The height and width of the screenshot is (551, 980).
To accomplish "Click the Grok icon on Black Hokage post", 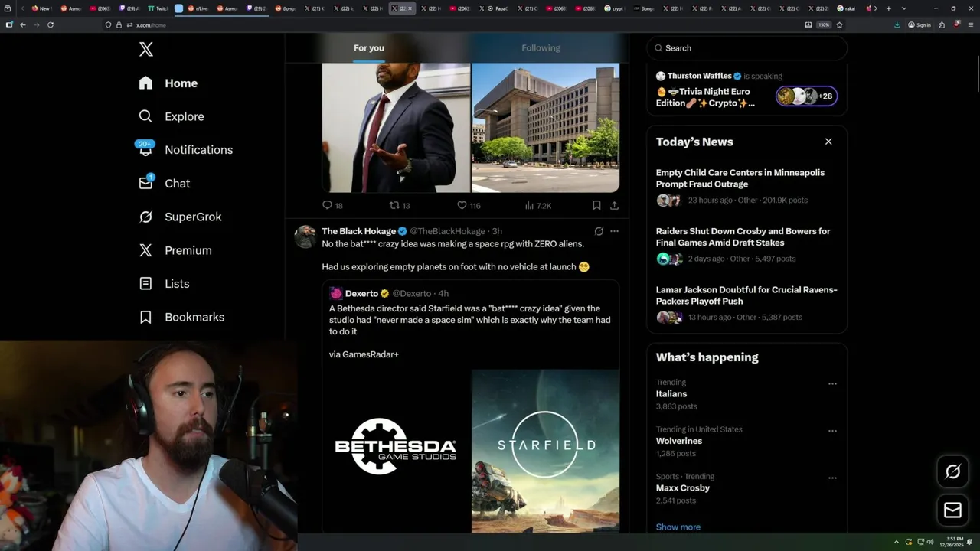I will (x=599, y=231).
